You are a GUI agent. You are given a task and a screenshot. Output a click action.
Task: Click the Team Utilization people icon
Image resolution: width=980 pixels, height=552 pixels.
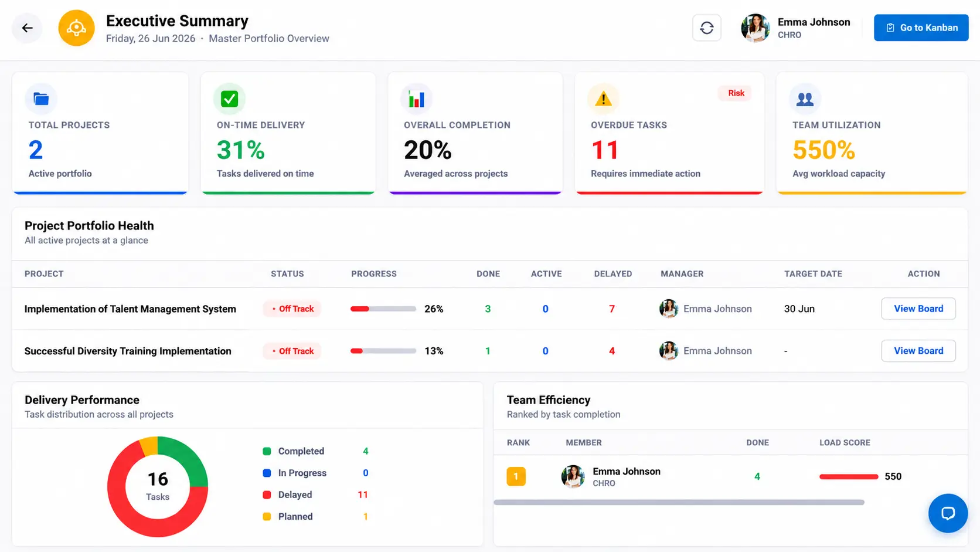[805, 99]
